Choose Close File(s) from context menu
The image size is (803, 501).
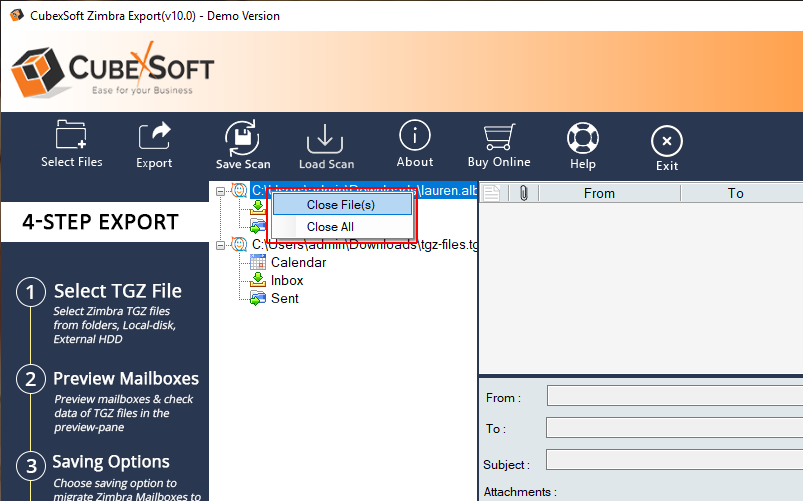[x=341, y=204]
